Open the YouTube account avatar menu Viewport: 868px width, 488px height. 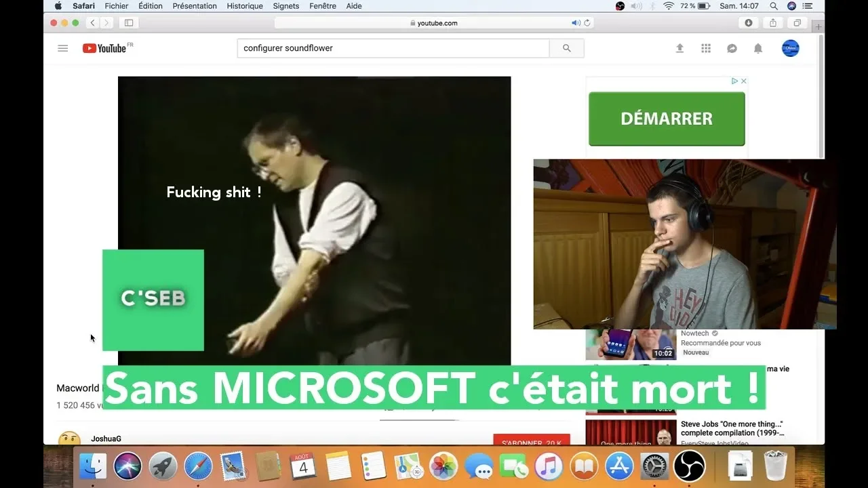pyautogui.click(x=791, y=48)
